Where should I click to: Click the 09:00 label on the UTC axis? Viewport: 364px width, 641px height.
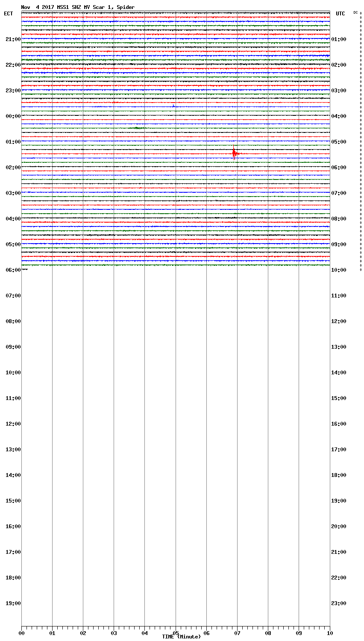coord(339,244)
